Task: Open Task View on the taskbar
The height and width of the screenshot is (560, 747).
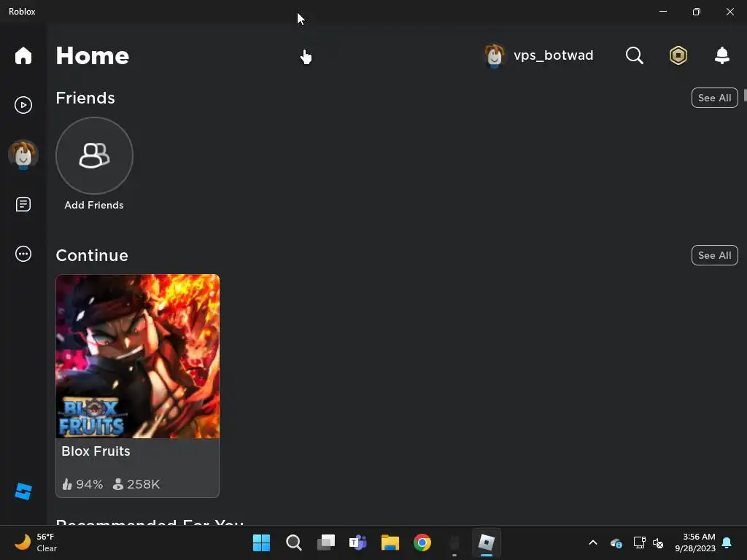Action: point(326,542)
